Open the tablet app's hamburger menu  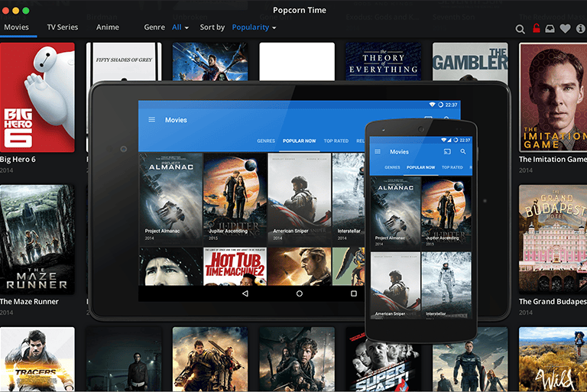tap(151, 119)
